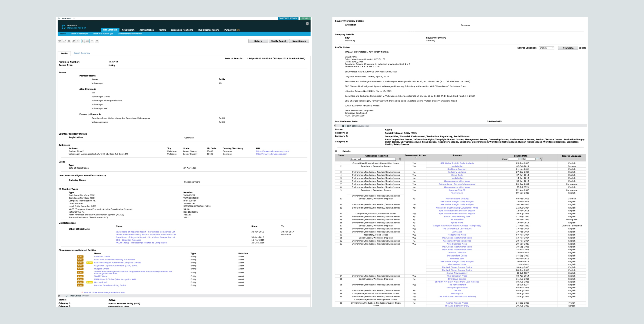Image resolution: width=644 pixels, height=324 pixels.
Task: Click the Source Date filter funnel icon
Action: click(541, 159)
